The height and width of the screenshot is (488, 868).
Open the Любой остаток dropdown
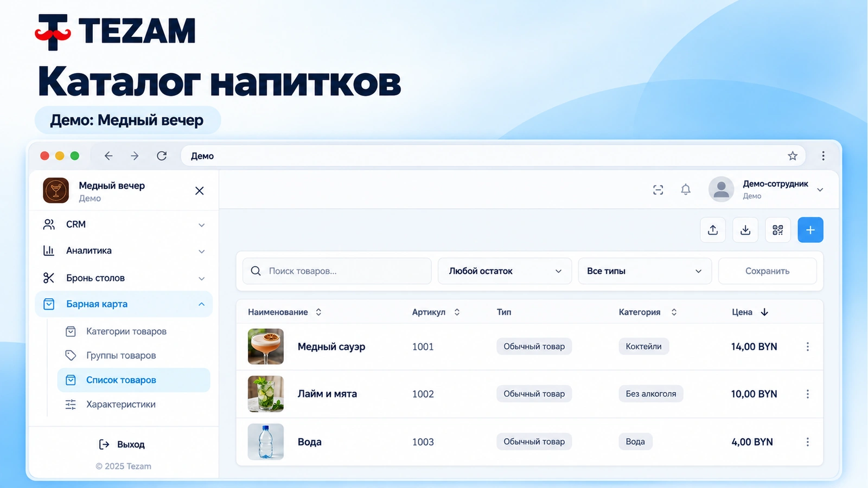pyautogui.click(x=505, y=271)
